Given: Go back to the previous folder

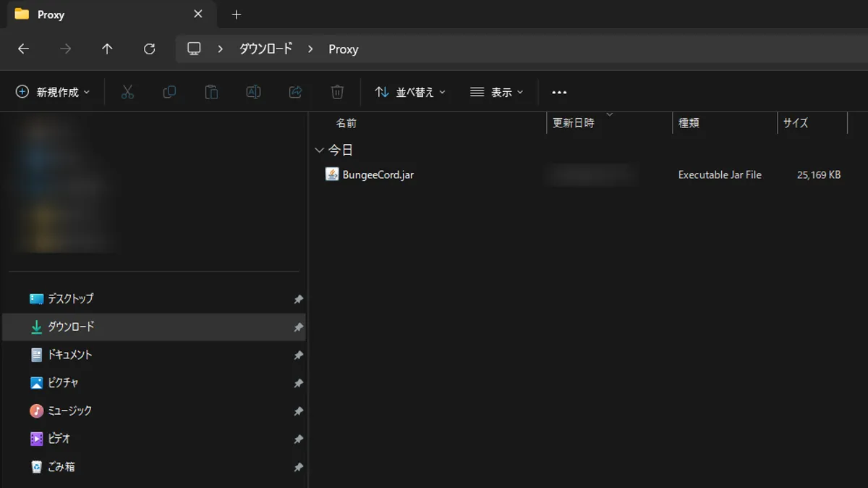Looking at the screenshot, I should 23,49.
